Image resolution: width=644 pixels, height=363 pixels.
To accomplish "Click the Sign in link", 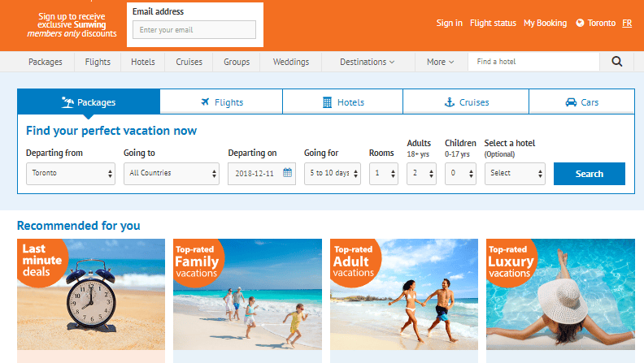I will tap(450, 23).
